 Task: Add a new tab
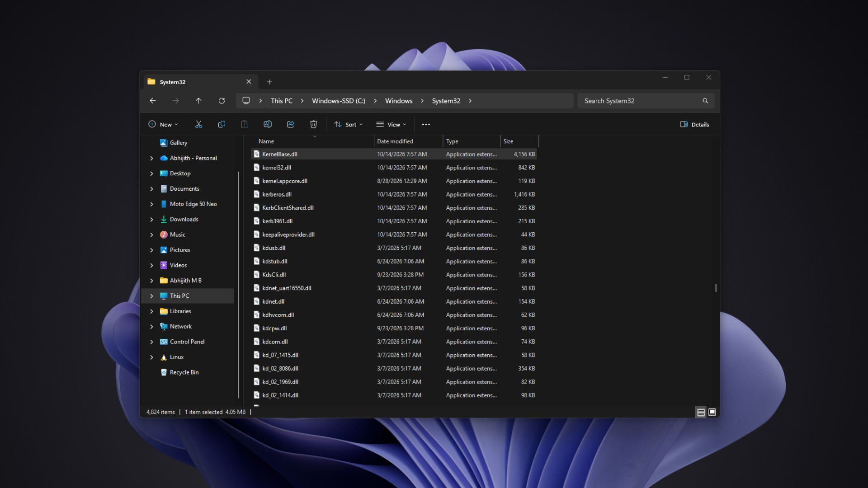(269, 82)
